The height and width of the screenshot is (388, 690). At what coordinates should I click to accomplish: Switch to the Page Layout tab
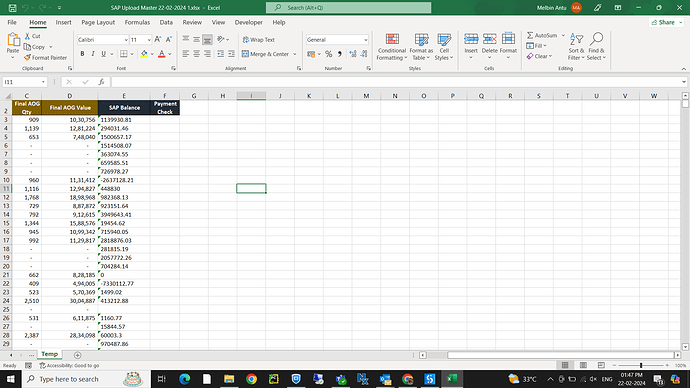[98, 22]
